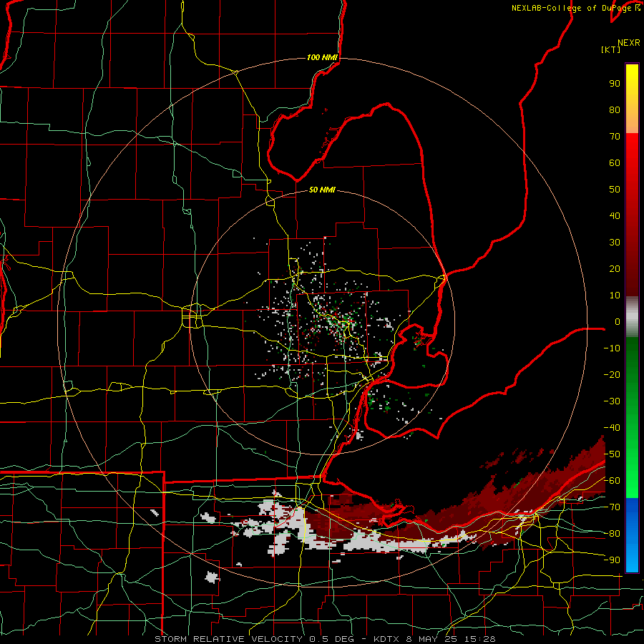This screenshot has width=644, height=644.
Task: Click the 50 value on velocity scale
Action: tap(615, 190)
